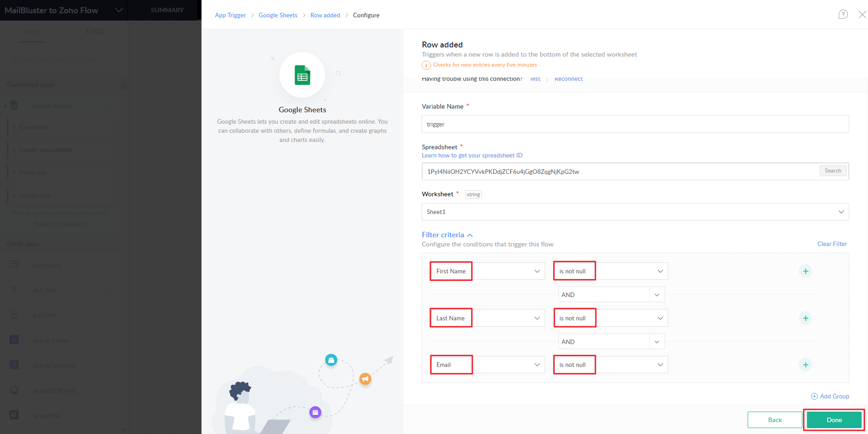Add condition after Last Name row

pos(806,318)
